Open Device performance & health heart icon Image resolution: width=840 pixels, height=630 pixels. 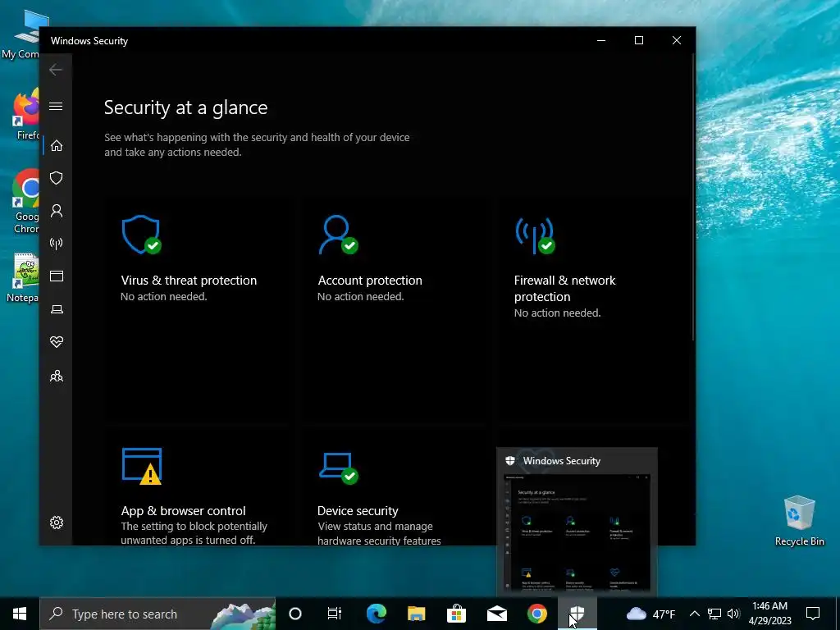coord(57,342)
